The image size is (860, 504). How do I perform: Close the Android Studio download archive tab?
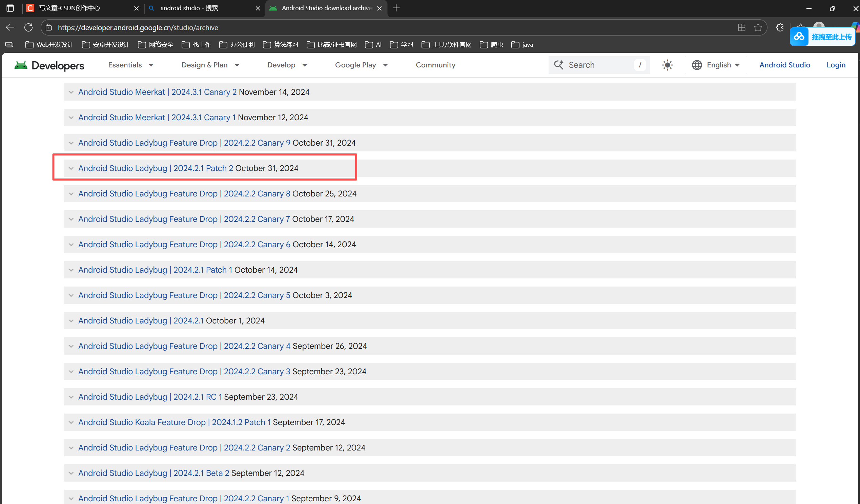[x=379, y=8]
